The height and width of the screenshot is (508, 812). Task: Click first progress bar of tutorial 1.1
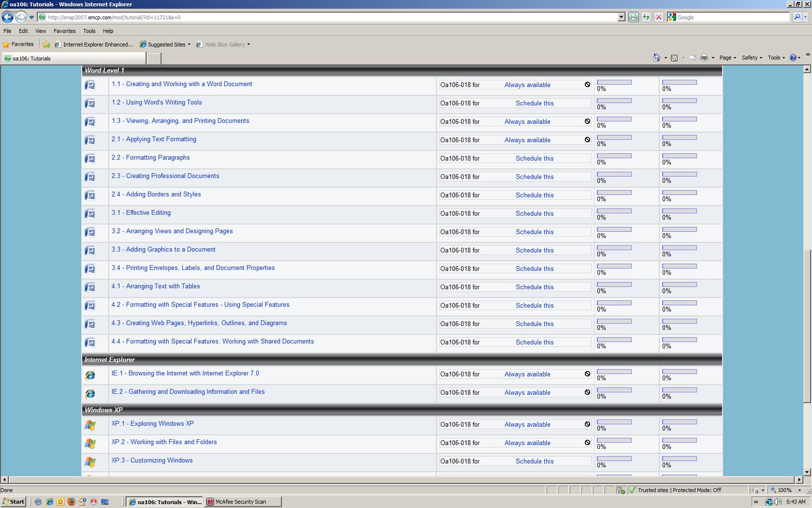(614, 82)
